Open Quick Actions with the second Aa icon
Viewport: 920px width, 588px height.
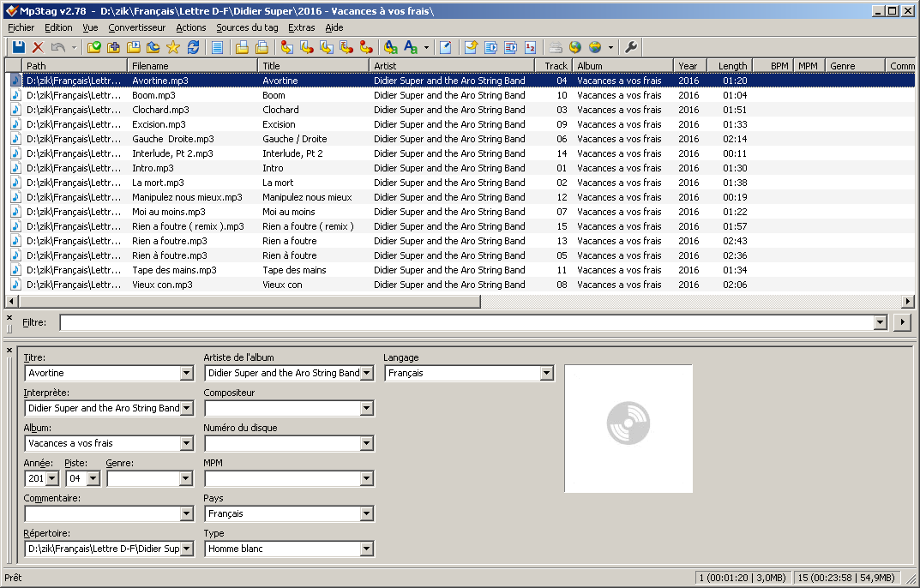point(411,47)
